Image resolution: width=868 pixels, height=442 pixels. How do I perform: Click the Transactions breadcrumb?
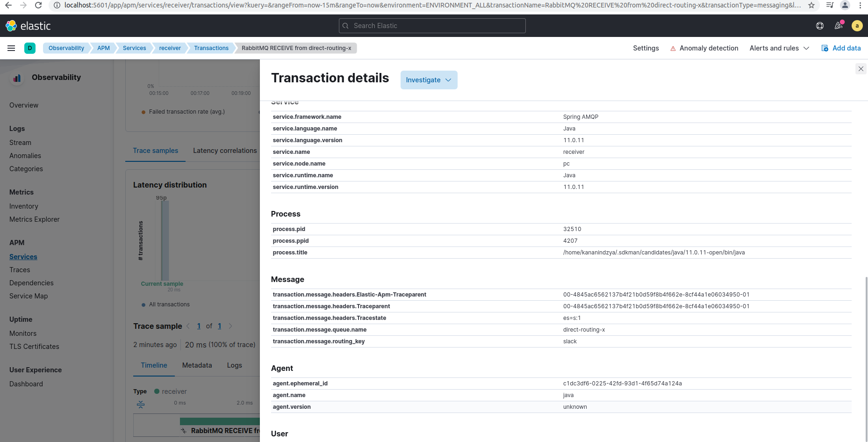tap(211, 48)
